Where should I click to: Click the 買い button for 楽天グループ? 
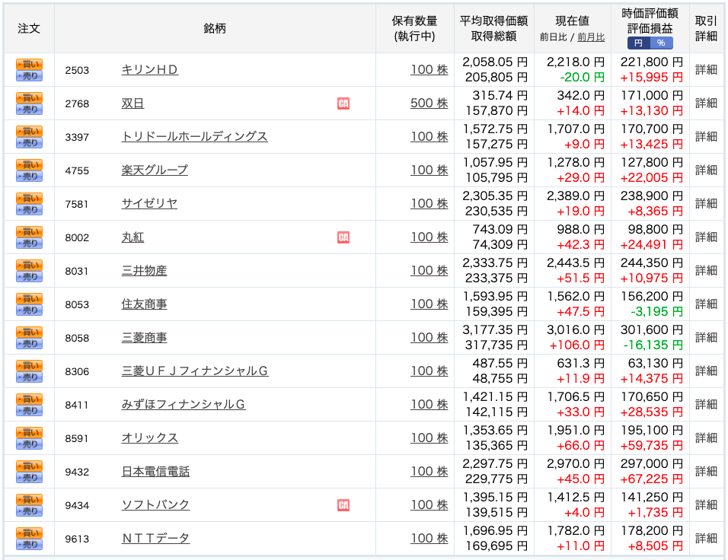pyautogui.click(x=29, y=164)
